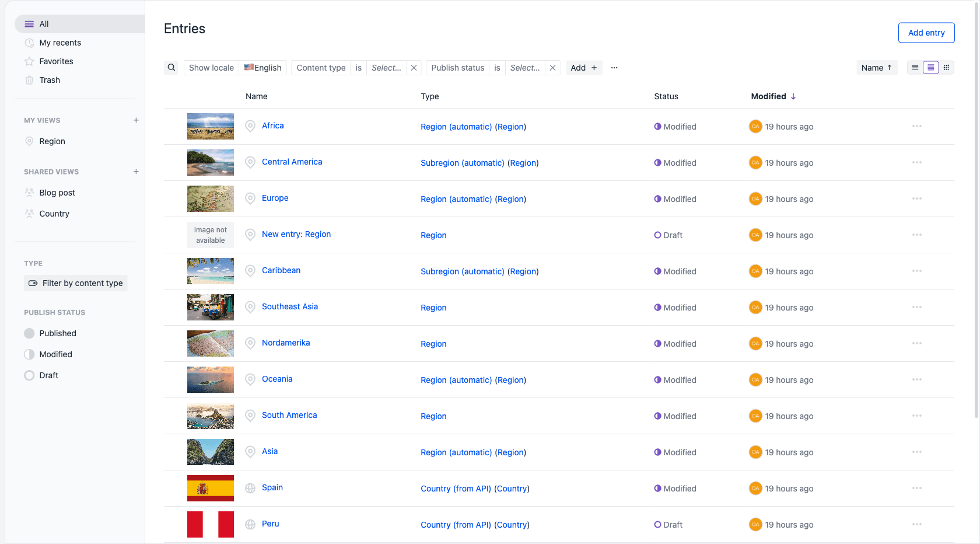Switch to compact list view
This screenshot has width=980, height=544.
[x=915, y=68]
